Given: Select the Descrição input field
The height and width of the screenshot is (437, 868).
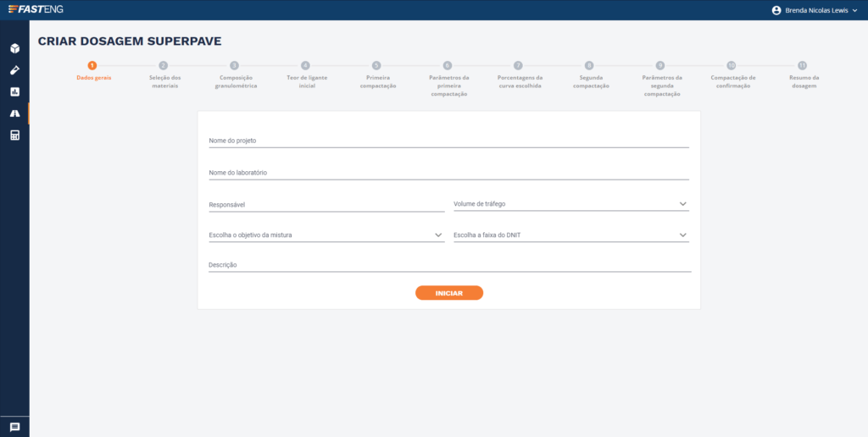Looking at the screenshot, I should [x=449, y=264].
